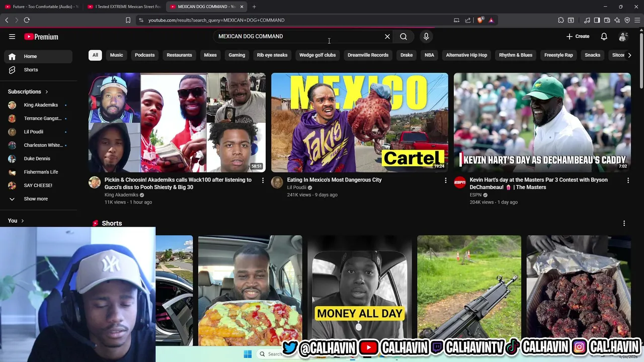Image resolution: width=644 pixels, height=362 pixels.
Task: Close the MEXICAN DOG COMMAND browser tab
Action: pos(242,7)
